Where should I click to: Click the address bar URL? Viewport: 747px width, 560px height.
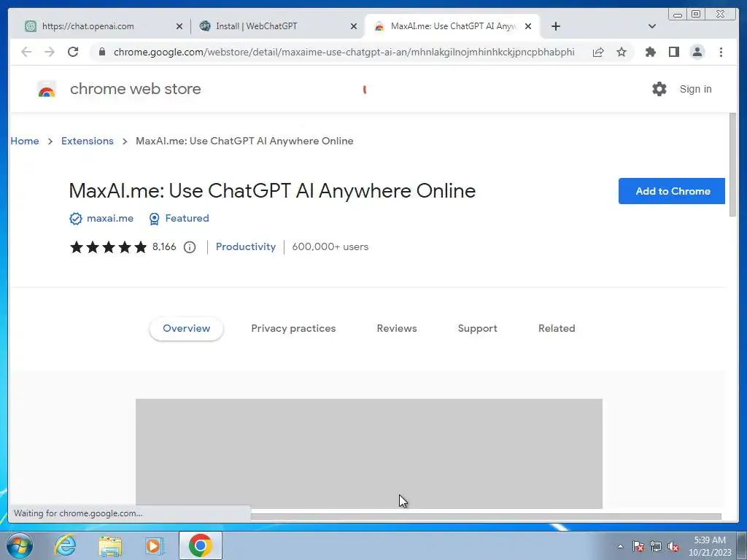coord(344,52)
